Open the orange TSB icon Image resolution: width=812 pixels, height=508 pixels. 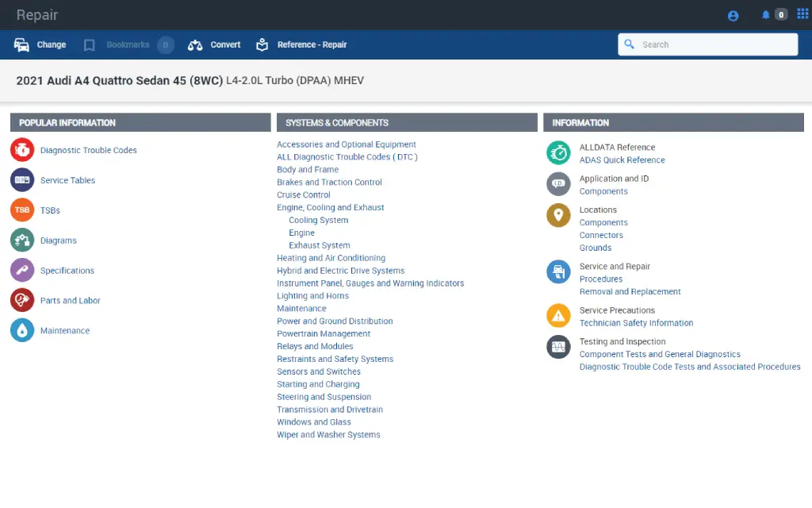(x=22, y=210)
